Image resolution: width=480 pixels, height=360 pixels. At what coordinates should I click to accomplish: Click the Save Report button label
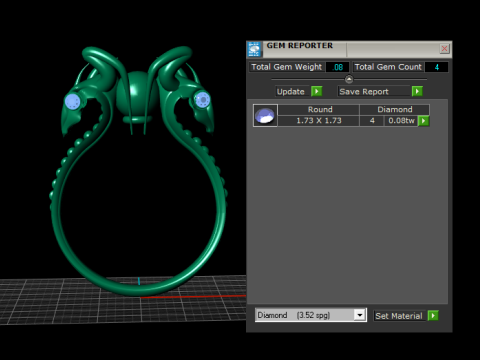374,91
